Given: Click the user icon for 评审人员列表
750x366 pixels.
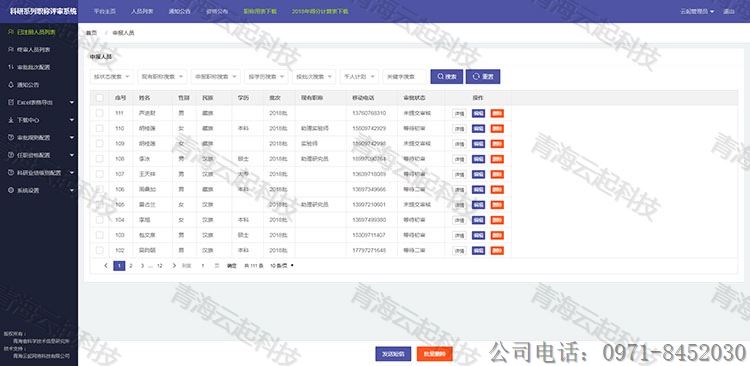Looking at the screenshot, I should click(11, 49).
